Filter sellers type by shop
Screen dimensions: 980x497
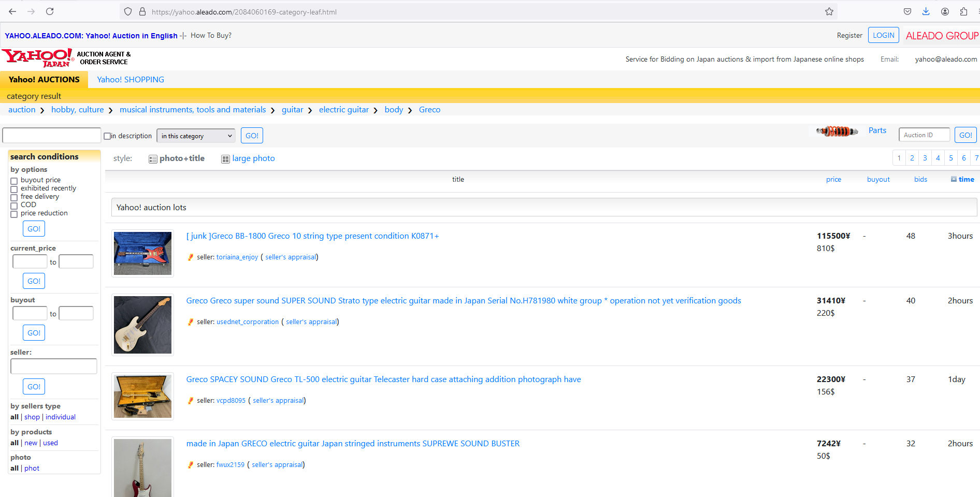coord(32,417)
